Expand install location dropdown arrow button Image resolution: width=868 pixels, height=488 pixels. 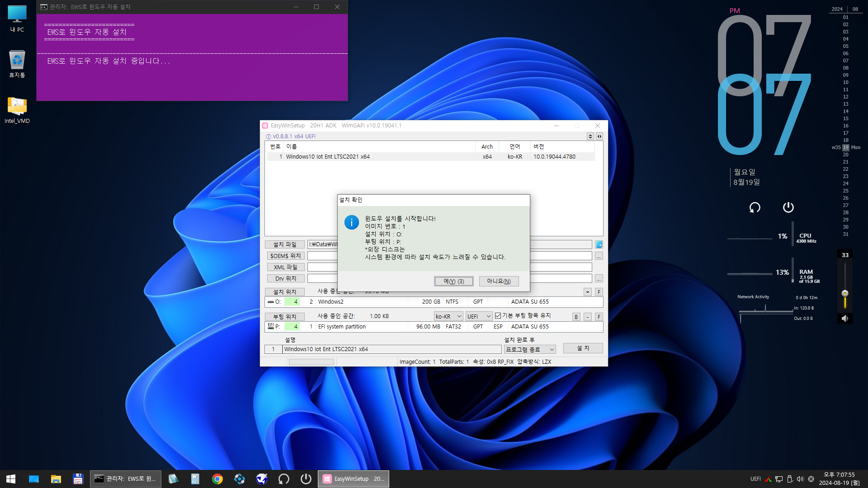coord(588,292)
